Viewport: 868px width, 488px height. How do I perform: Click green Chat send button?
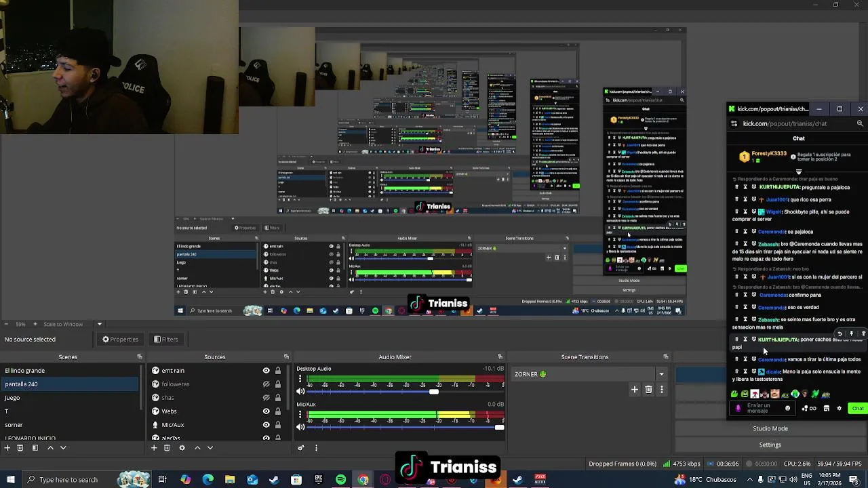point(857,408)
